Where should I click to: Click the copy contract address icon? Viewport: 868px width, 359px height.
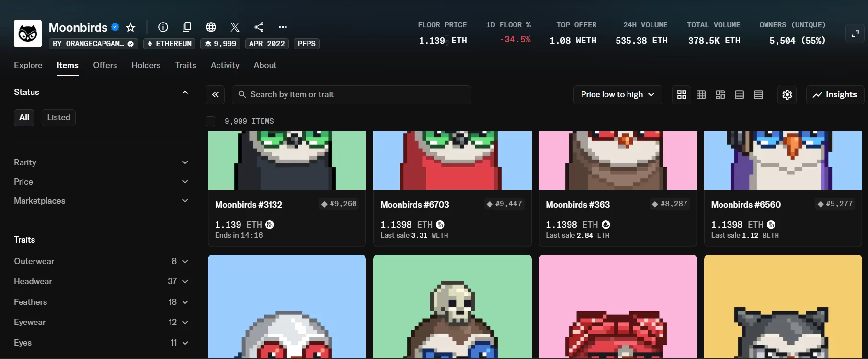187,27
